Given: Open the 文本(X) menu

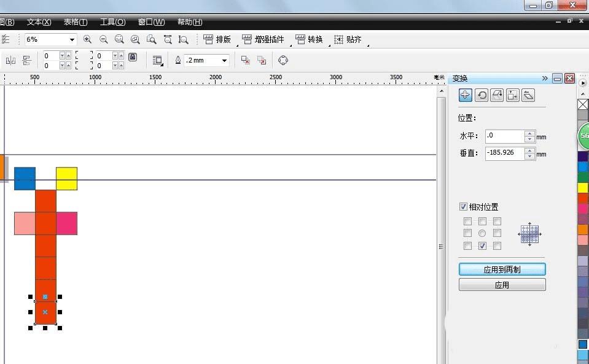Looking at the screenshot, I should tap(39, 22).
